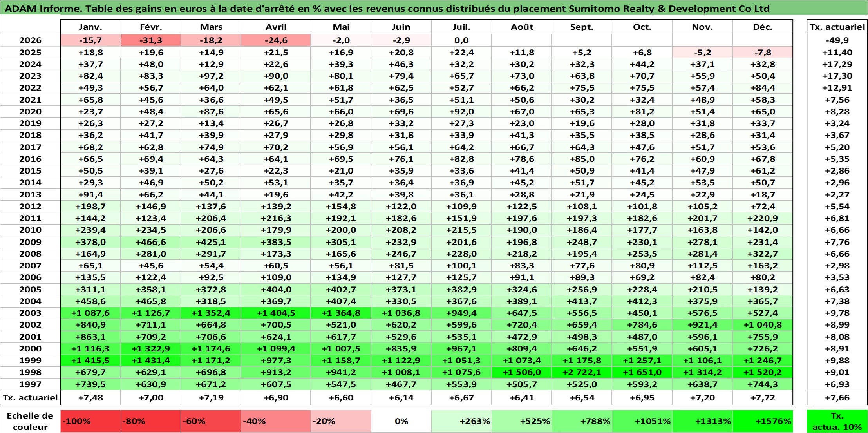Select the -7,8 cell for Déc. 2025
Image resolution: width=868 pixels, height=433 pixels.
pyautogui.click(x=763, y=53)
